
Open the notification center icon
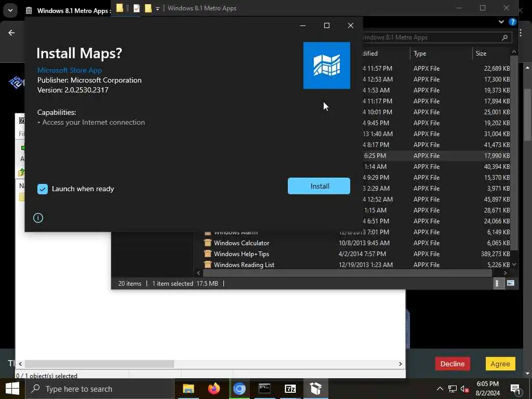(515, 389)
